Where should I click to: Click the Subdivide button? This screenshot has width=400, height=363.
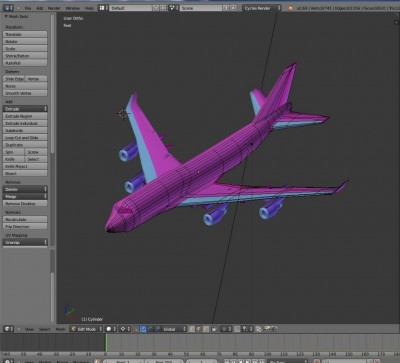25,131
